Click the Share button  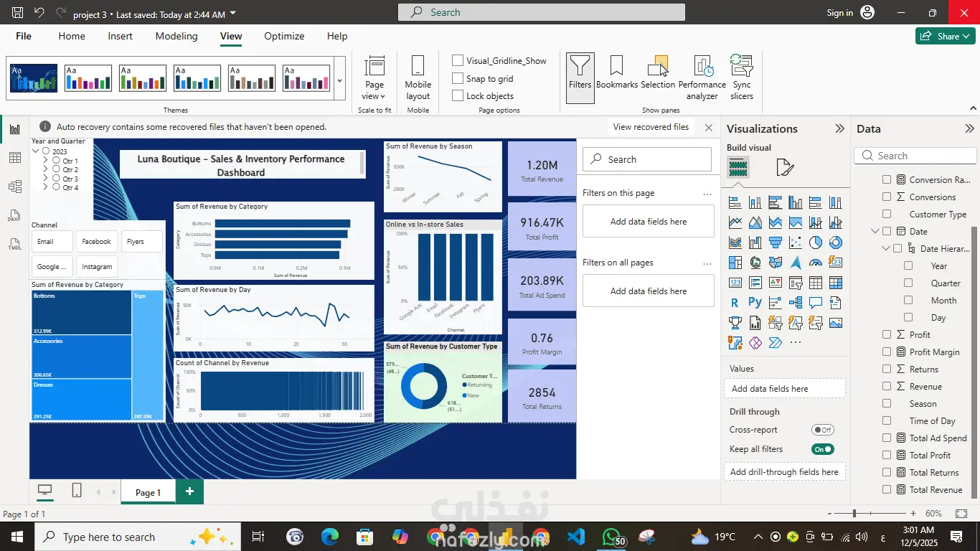945,36
